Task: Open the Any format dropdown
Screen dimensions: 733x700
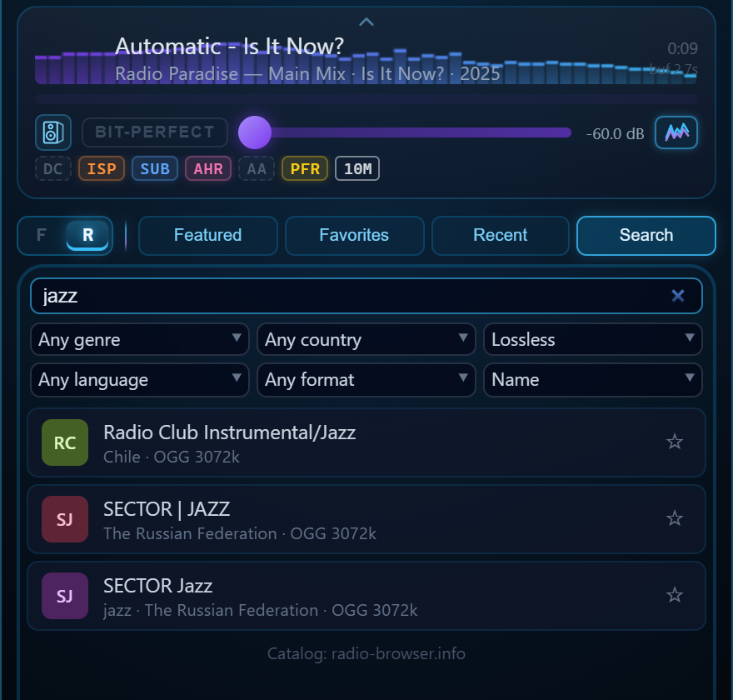Action: pyautogui.click(x=366, y=380)
